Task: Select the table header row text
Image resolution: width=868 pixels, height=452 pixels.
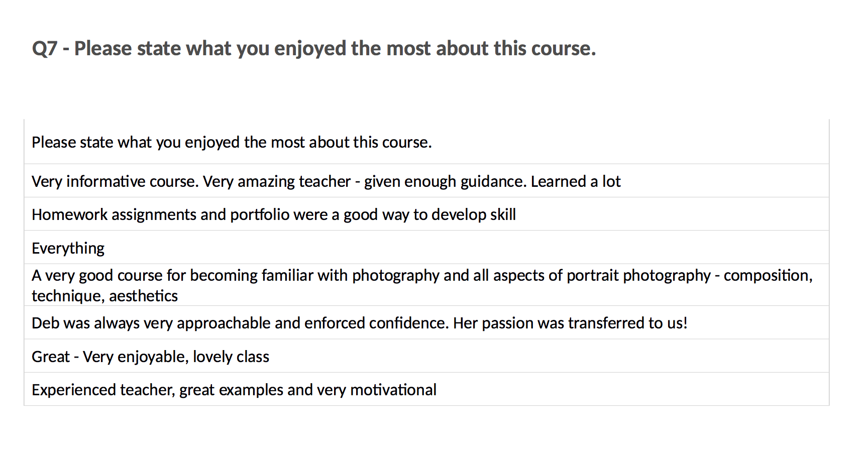Action: [232, 143]
